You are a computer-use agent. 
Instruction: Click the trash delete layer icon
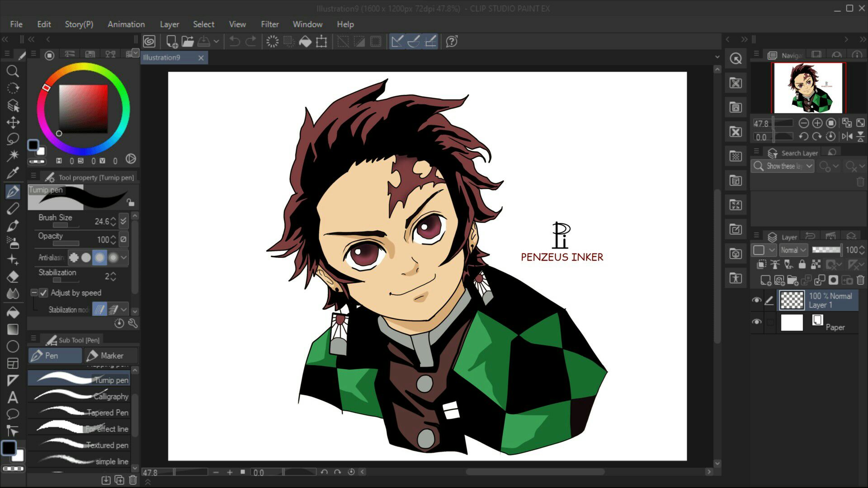(x=860, y=280)
